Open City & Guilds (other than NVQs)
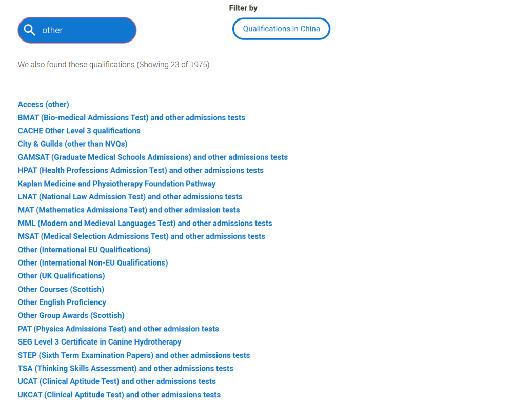 (x=73, y=144)
